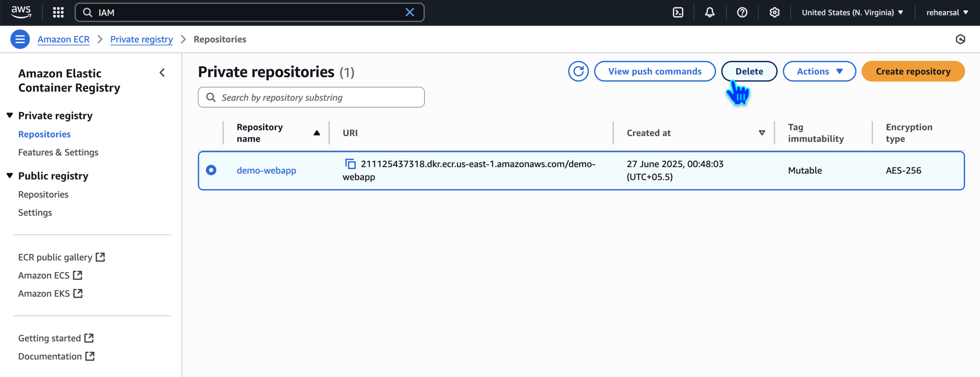Screen dimensions: 980x377
Task: Click the Tag immutability column header
Action: 816,133
